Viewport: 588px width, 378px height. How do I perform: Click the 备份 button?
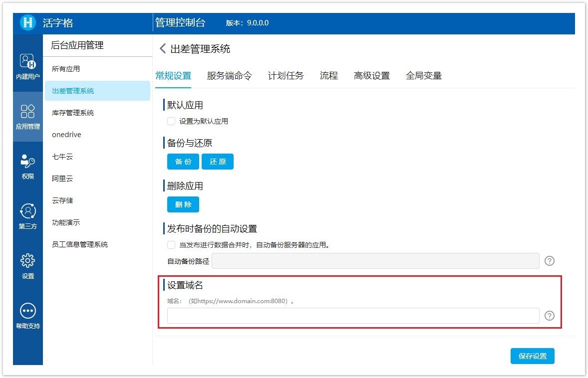tap(183, 162)
